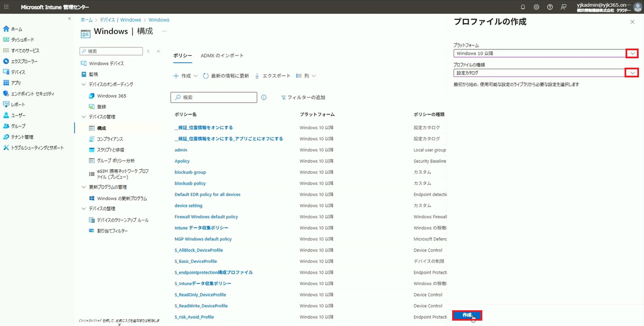The image size is (644, 326).
Task: Click the info icon beside policy search
Action: pyautogui.click(x=264, y=97)
